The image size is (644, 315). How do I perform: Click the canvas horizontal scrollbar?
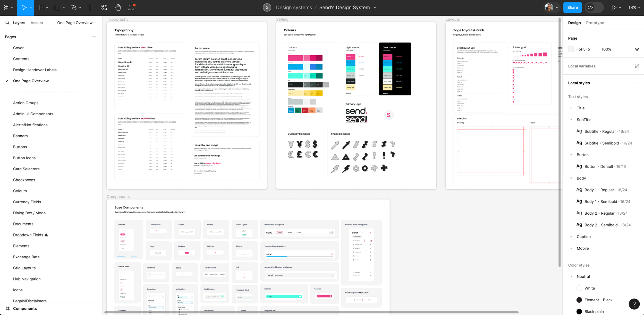(311, 312)
